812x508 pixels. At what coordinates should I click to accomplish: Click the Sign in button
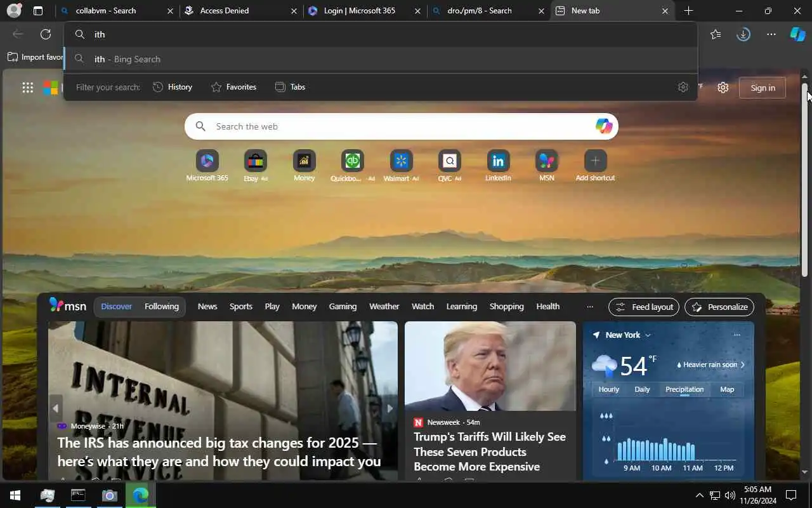pos(763,88)
